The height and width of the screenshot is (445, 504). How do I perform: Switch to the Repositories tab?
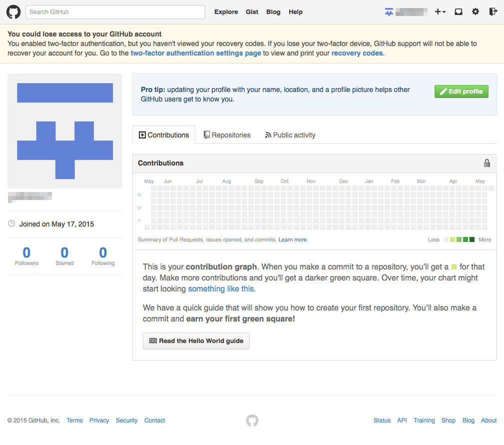pyautogui.click(x=227, y=135)
